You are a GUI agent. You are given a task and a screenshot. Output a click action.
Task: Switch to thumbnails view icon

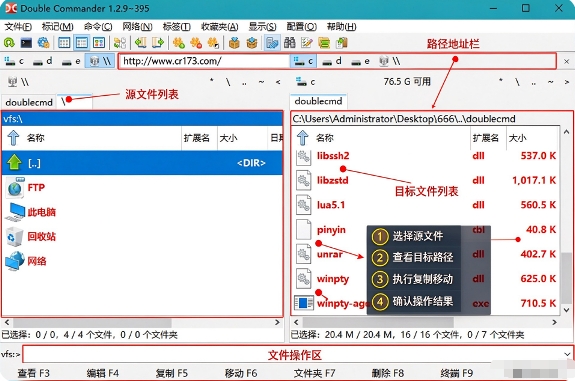click(99, 43)
